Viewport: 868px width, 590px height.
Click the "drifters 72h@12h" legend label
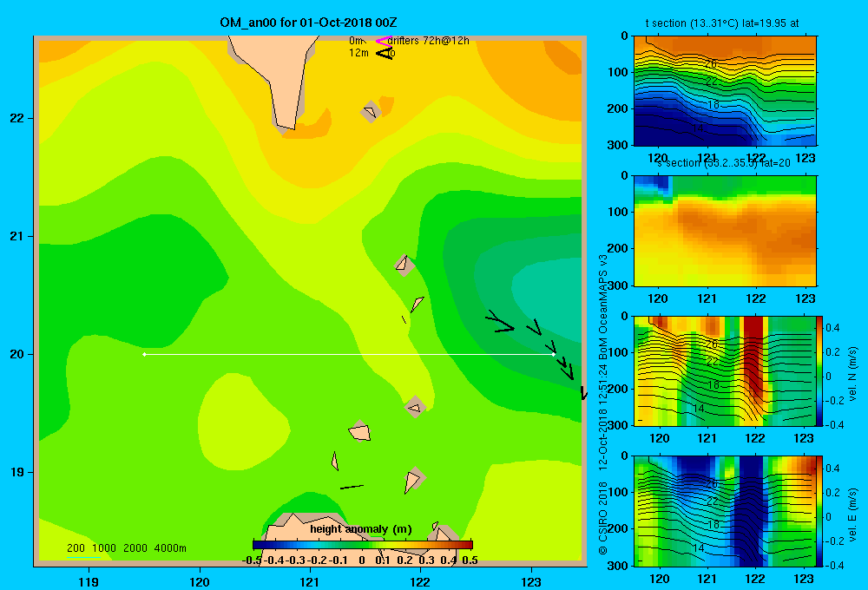point(428,41)
